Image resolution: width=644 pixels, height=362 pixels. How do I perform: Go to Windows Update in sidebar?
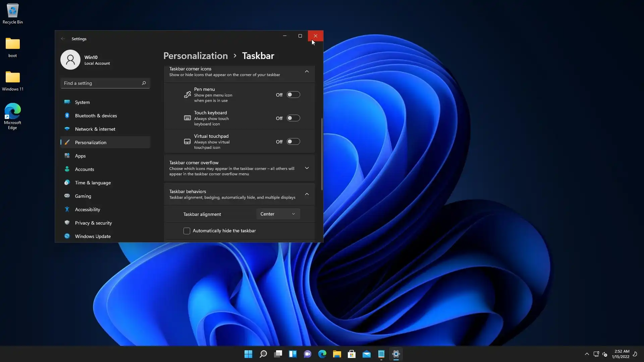tap(93, 236)
